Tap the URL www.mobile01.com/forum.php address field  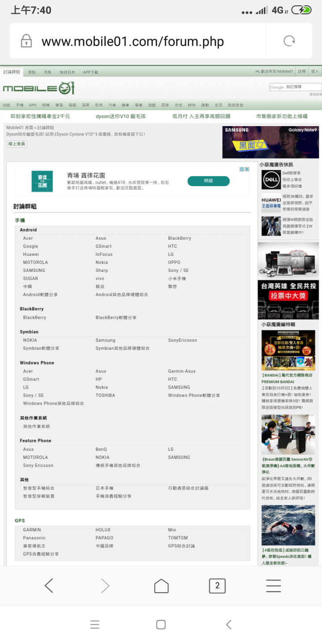click(x=133, y=42)
